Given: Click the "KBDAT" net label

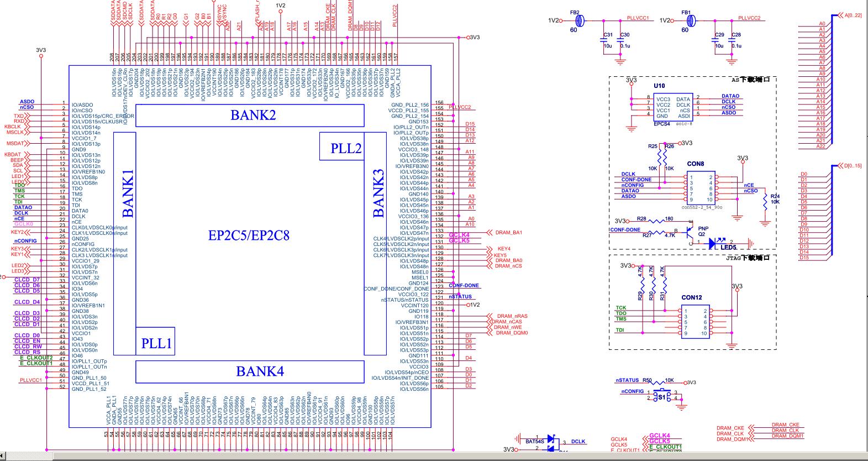Looking at the screenshot, I should pyautogui.click(x=13, y=154).
